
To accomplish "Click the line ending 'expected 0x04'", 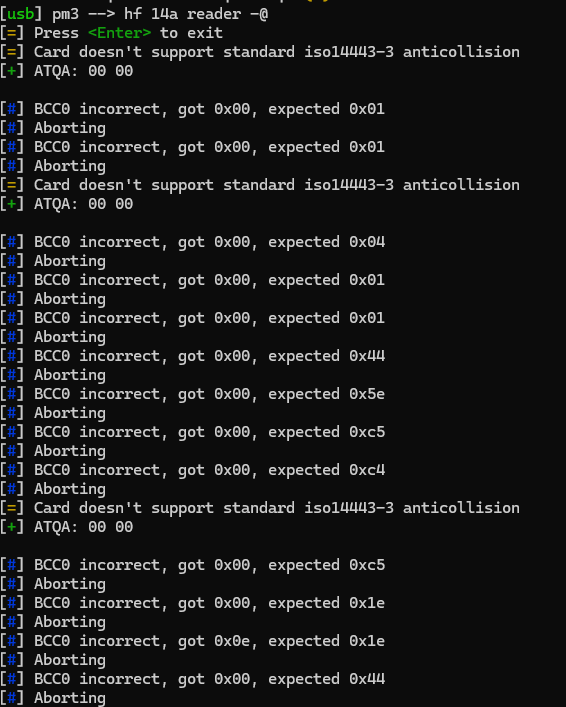I will [193, 242].
